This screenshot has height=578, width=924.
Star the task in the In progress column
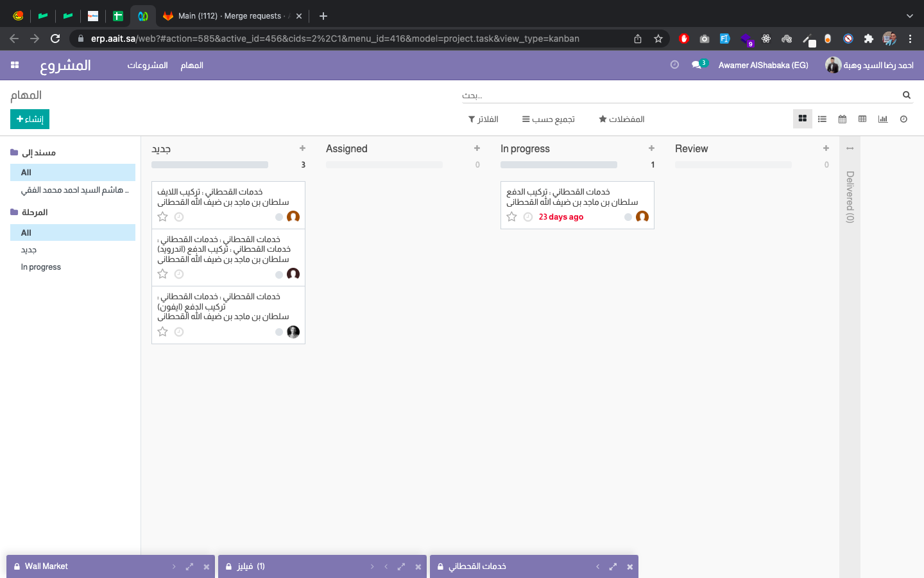coord(511,217)
